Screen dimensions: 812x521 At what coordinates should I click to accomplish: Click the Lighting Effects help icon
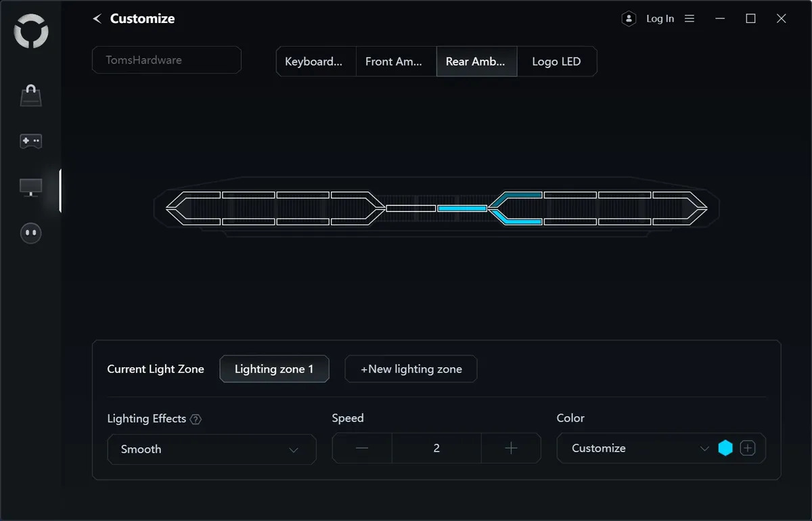(196, 420)
